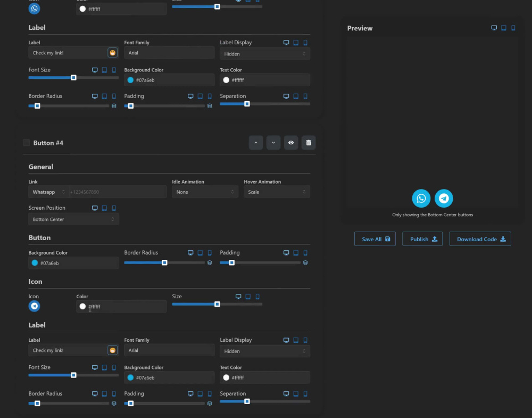The width and height of the screenshot is (532, 418).
Task: Tick the checkbox beside Button #4 title
Action: (x=27, y=143)
